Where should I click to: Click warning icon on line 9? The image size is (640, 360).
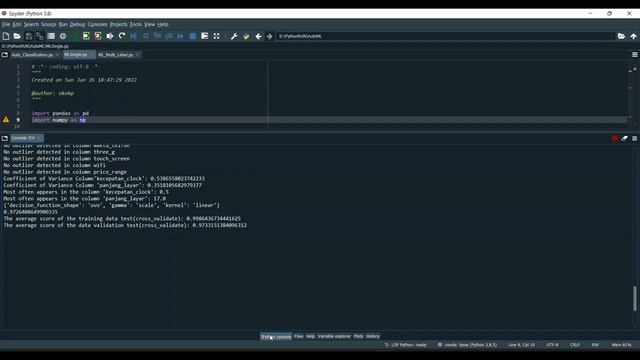tap(6, 120)
